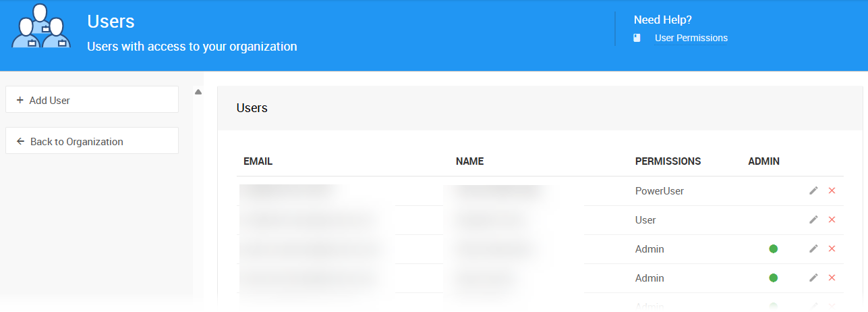Screen dimensions: 868x312
Task: Click pencil icon for the User permission row
Action: (813, 220)
